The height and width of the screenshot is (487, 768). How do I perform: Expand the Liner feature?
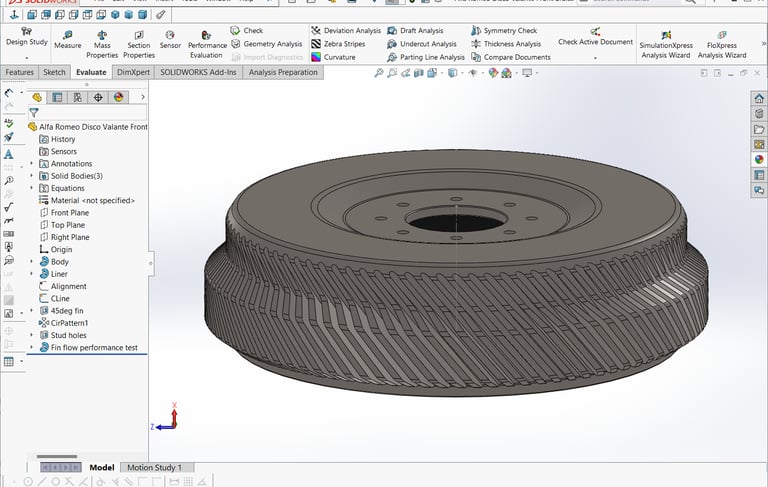pos(32,273)
